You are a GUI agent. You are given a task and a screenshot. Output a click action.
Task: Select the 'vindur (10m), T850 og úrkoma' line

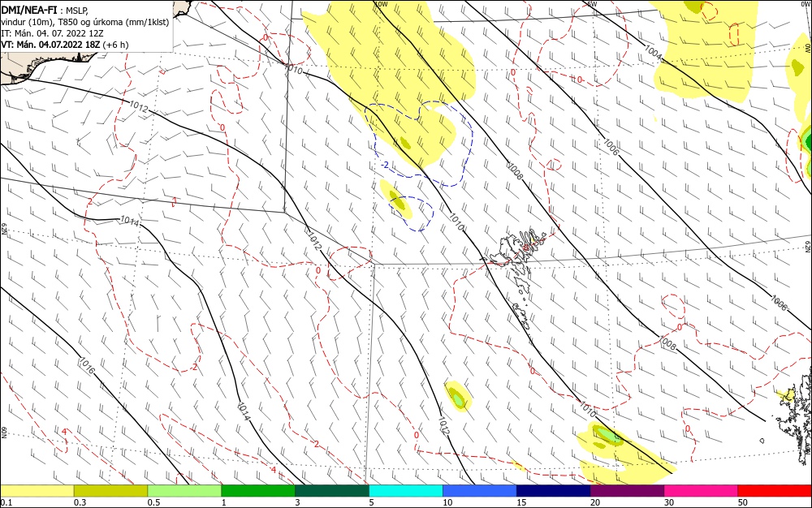(x=85, y=22)
